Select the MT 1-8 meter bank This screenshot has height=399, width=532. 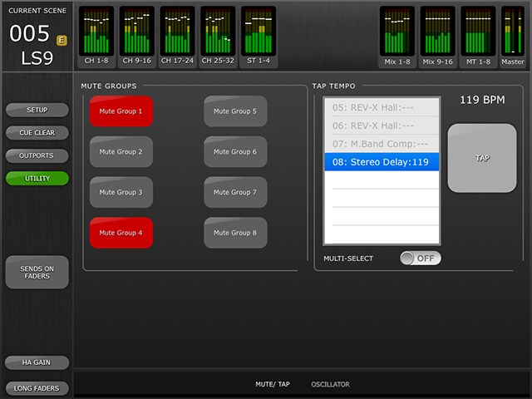tap(478, 36)
